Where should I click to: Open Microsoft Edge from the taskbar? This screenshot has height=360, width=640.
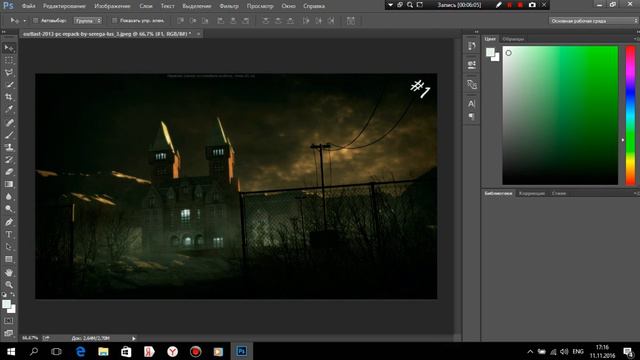coord(80,351)
